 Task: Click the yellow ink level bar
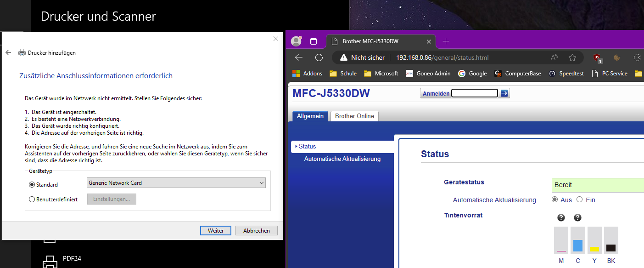tap(594, 240)
